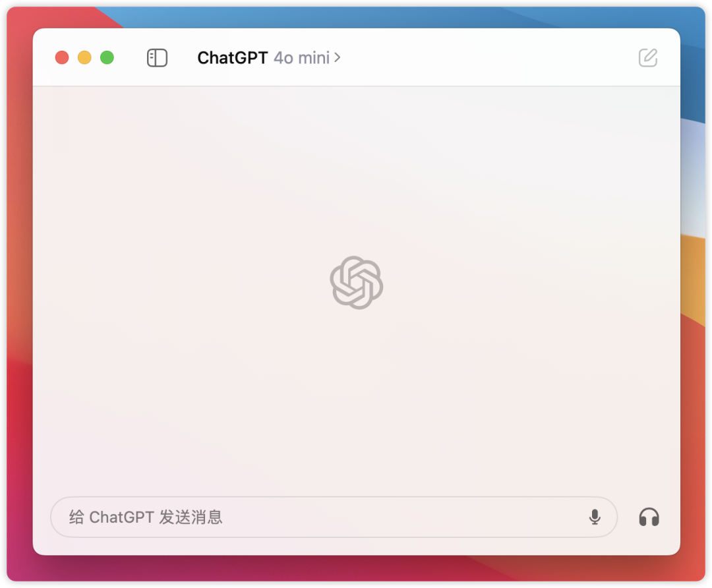
Task: Click the placeholder text 给 ChatGPT 发送消息
Action: point(146,517)
